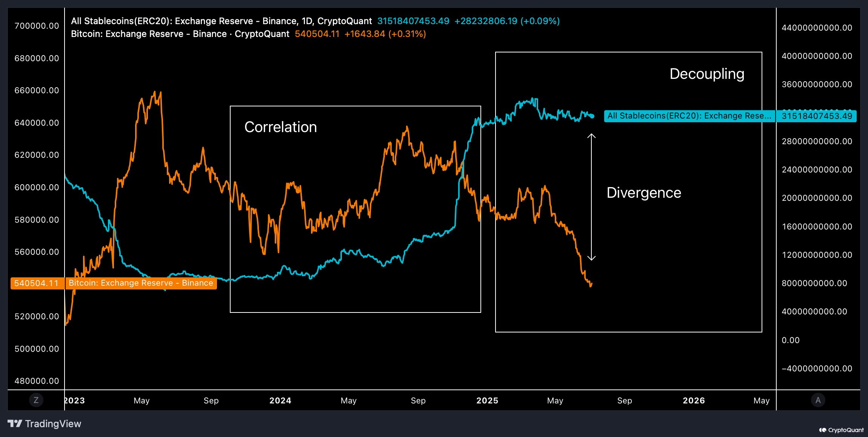
Task: Click the TradingView logo watermark
Action: (45, 424)
